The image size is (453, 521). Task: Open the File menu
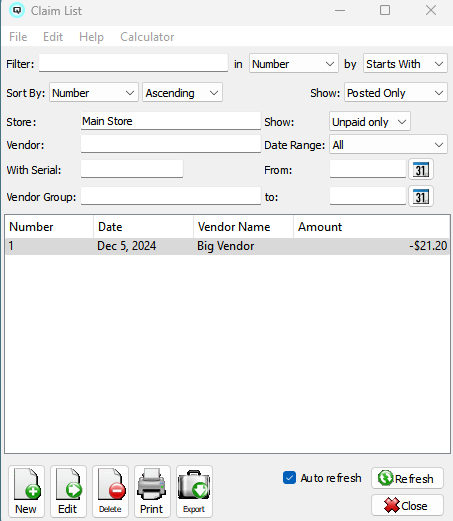point(18,37)
